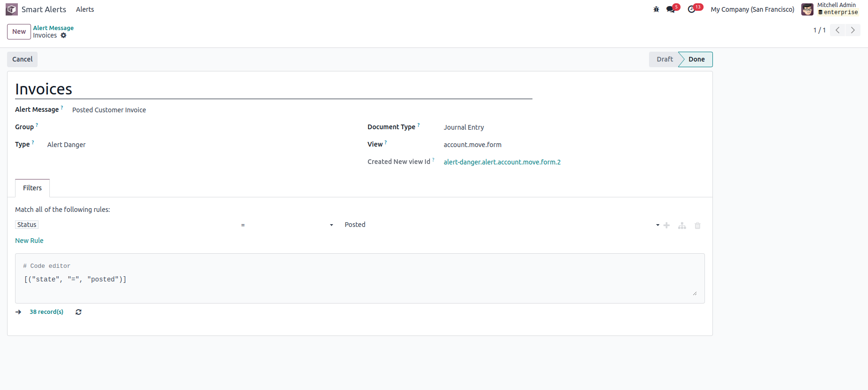Go to the previous record arrow
This screenshot has width=868, height=390.
[x=837, y=31]
